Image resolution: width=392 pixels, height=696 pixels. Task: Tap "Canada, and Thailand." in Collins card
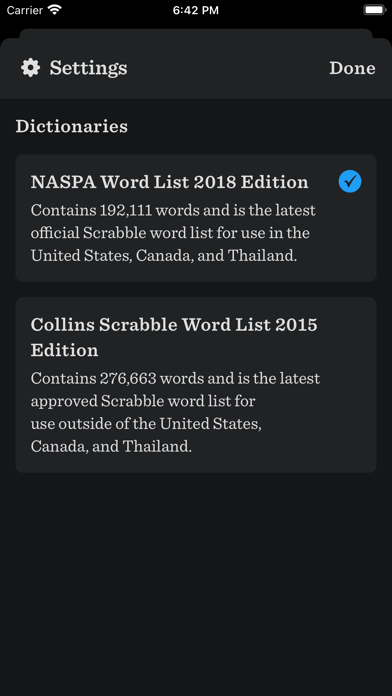pyautogui.click(x=111, y=446)
